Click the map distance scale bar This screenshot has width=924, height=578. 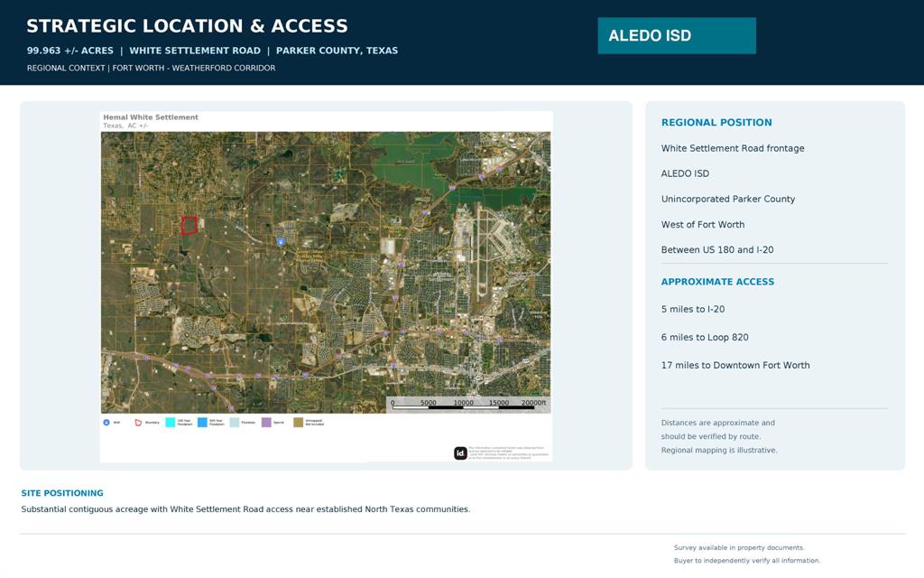pyautogui.click(x=468, y=404)
